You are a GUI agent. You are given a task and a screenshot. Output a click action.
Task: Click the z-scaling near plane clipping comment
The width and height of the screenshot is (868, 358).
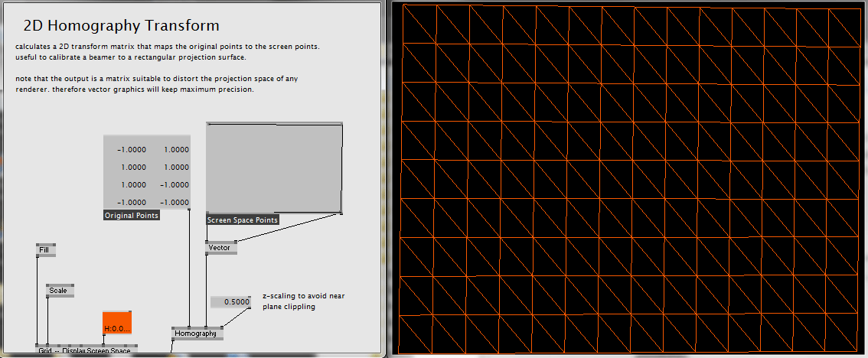coord(303,301)
